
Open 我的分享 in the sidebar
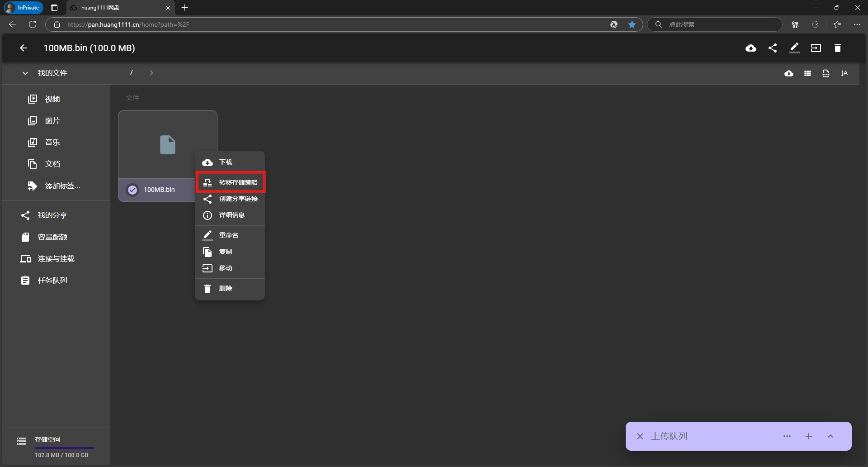(x=52, y=215)
